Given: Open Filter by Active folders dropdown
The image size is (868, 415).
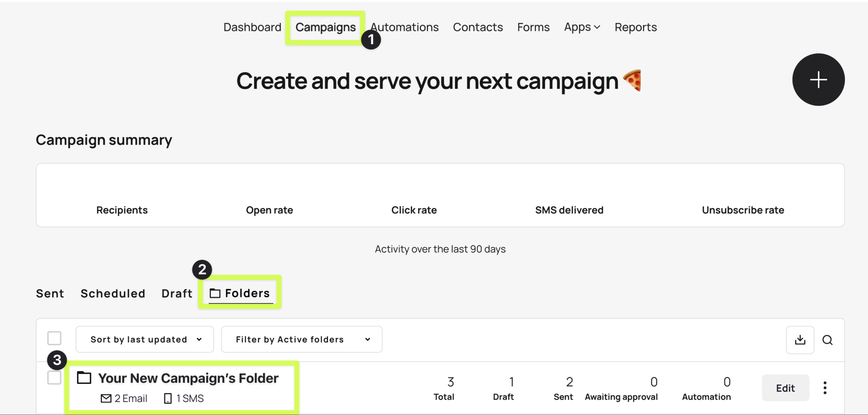Looking at the screenshot, I should point(302,339).
